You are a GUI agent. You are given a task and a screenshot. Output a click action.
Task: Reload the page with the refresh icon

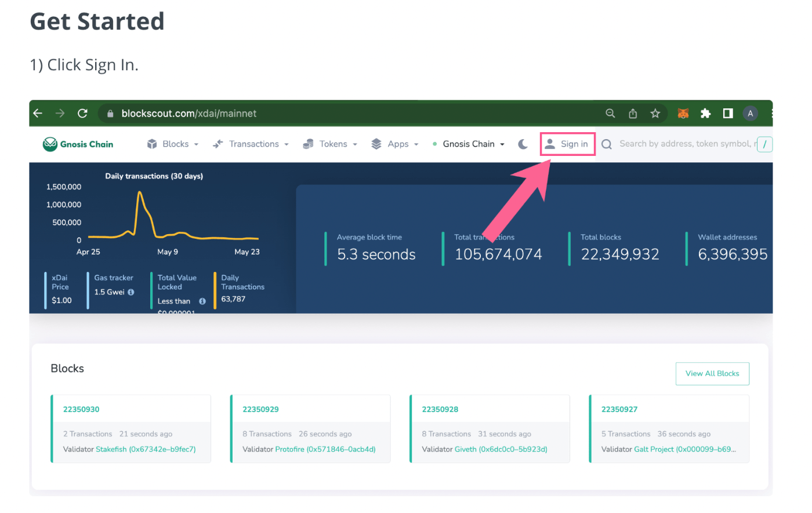click(82, 114)
